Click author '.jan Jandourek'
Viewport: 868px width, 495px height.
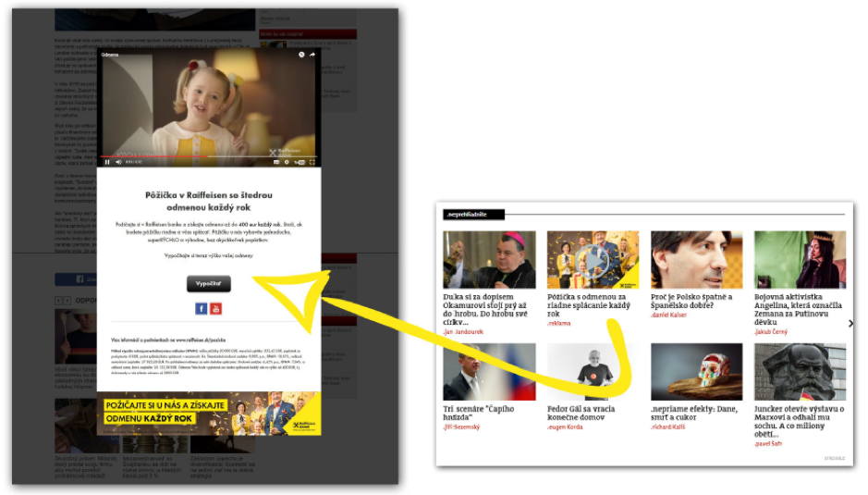coord(463,331)
